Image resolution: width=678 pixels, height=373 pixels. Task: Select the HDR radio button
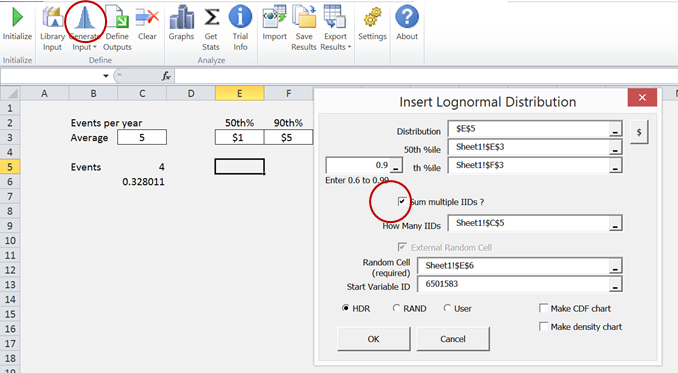point(345,308)
